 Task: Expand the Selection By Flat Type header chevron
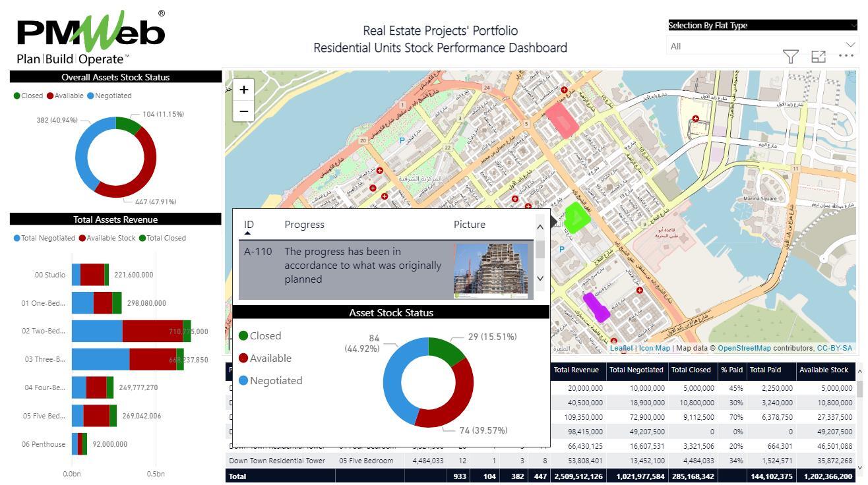[853, 26]
